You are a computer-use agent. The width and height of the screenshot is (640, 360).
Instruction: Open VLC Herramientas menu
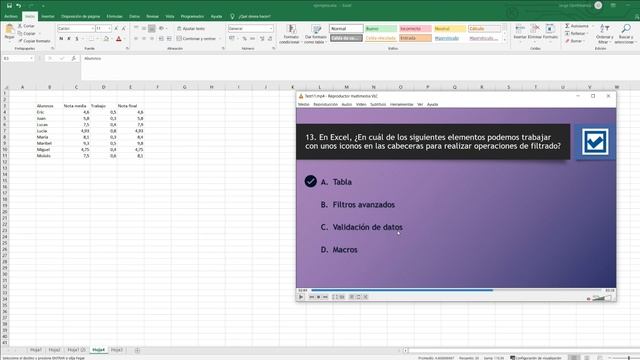[402, 104]
